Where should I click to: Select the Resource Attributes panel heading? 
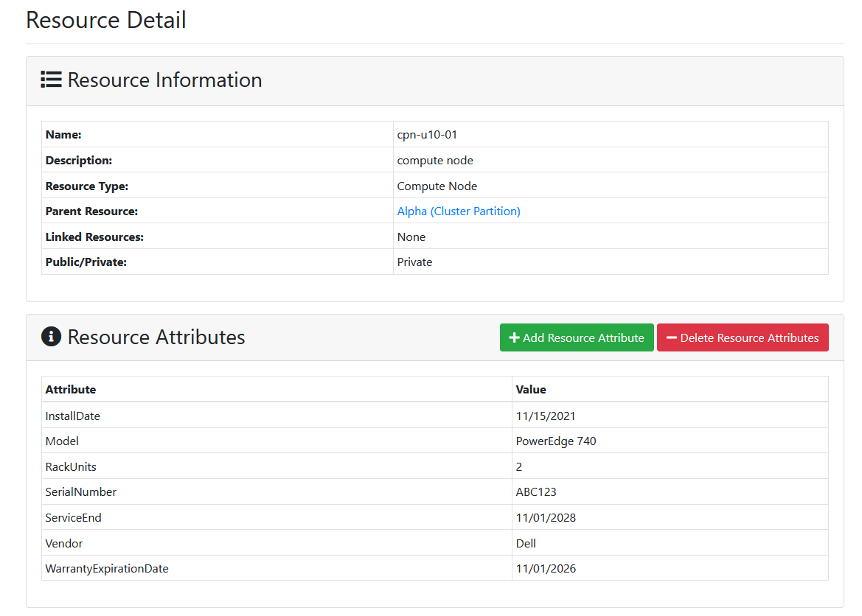(156, 337)
